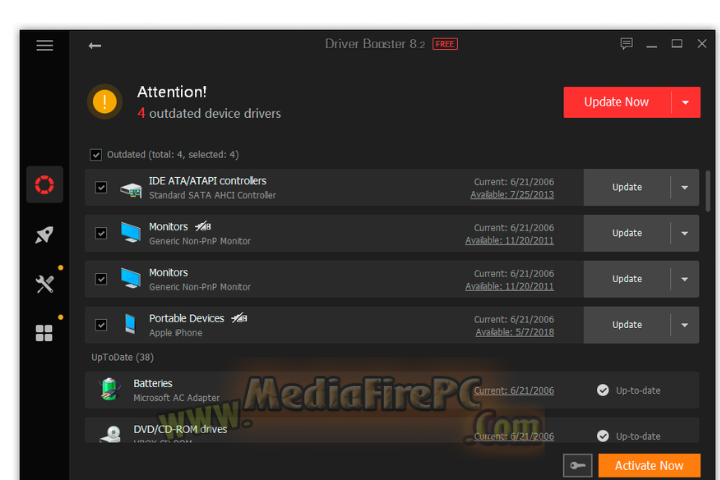Open the Update Now dropdown arrow
This screenshot has width=720, height=480.
(686, 102)
